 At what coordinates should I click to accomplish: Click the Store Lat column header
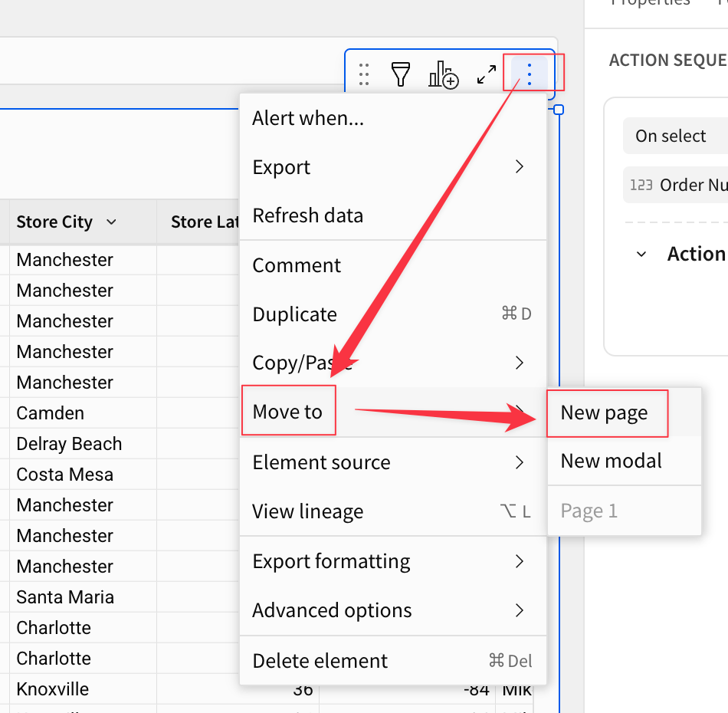click(198, 222)
